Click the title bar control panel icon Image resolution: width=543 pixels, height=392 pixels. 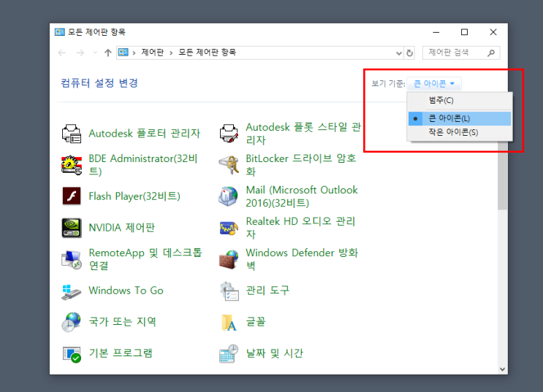60,32
